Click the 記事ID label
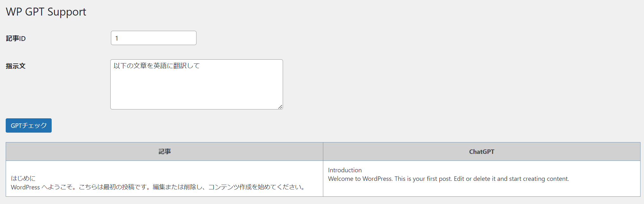 [x=16, y=38]
